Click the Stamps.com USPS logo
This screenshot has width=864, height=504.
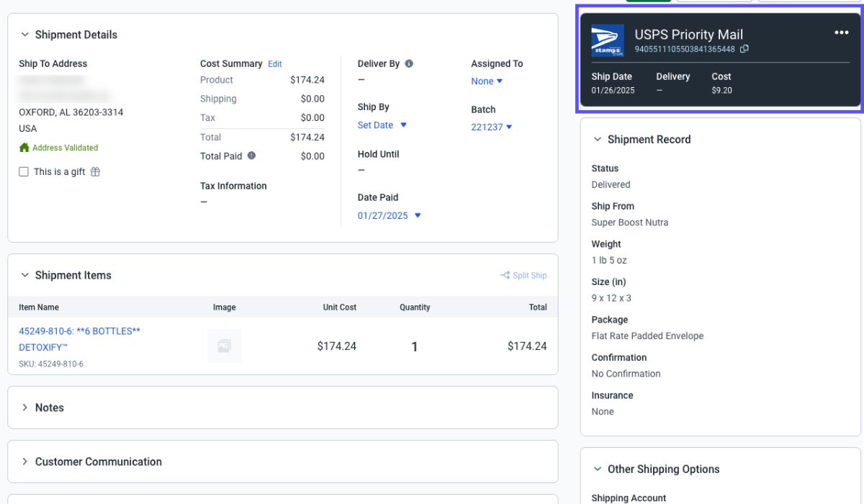(x=608, y=40)
